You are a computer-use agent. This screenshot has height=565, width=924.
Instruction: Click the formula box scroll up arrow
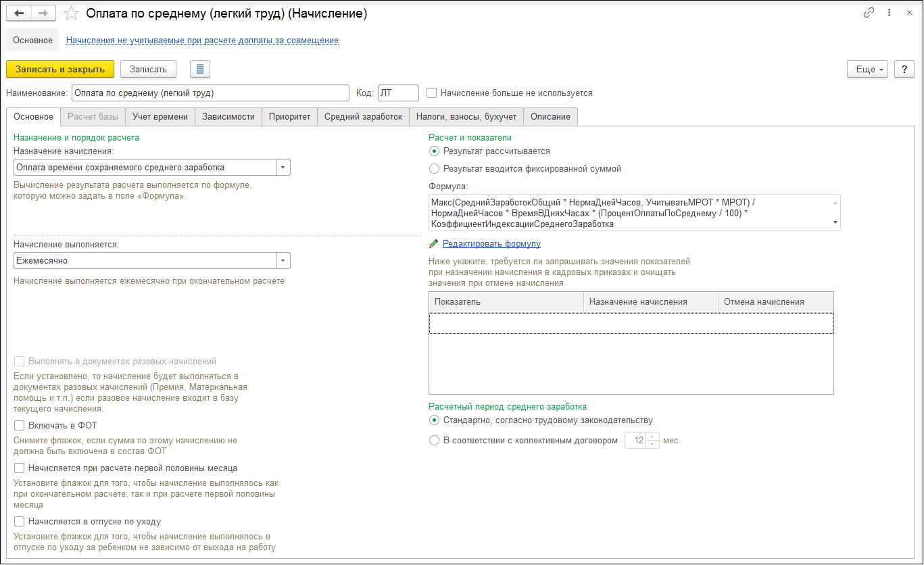(836, 201)
